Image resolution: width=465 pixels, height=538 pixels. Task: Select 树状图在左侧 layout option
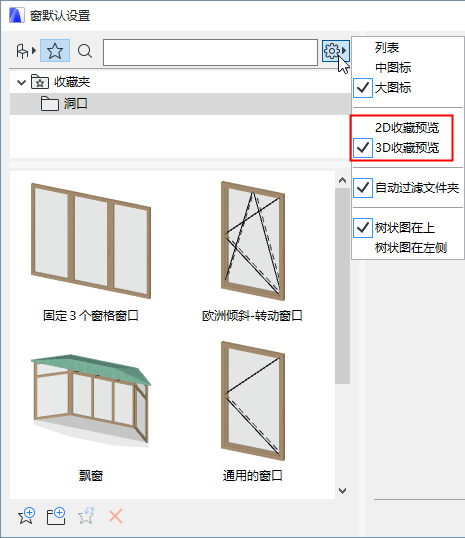410,247
